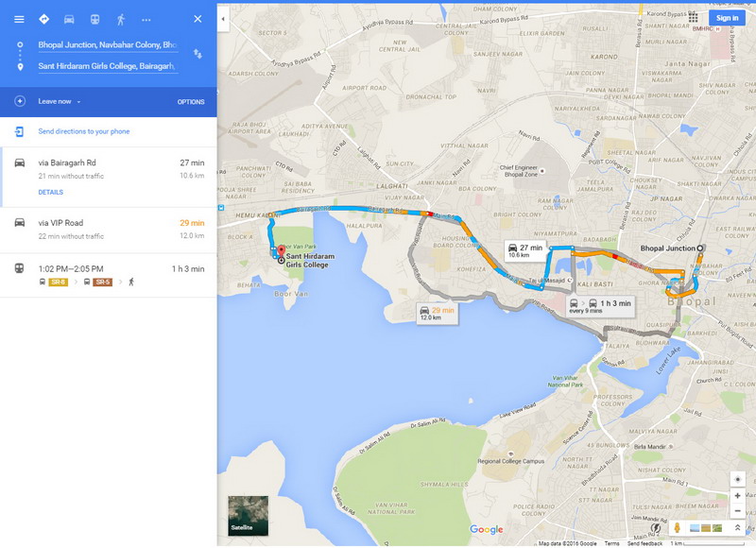The height and width of the screenshot is (548, 756).
Task: Zoom out with the minus button
Action: pyautogui.click(x=737, y=511)
